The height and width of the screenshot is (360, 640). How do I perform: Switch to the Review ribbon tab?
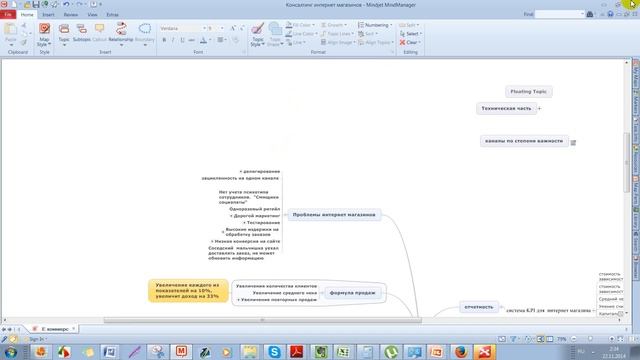tap(71, 15)
